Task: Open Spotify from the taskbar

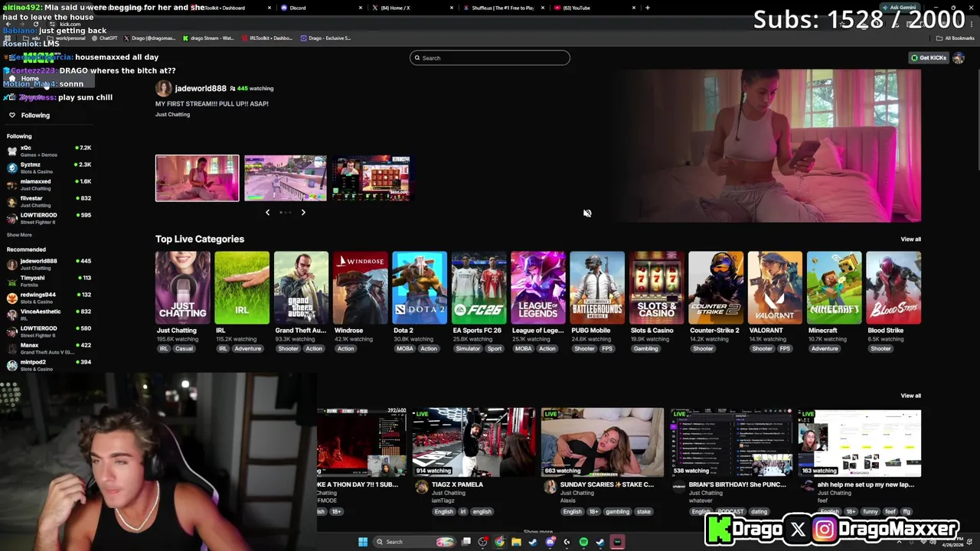Action: click(x=583, y=542)
